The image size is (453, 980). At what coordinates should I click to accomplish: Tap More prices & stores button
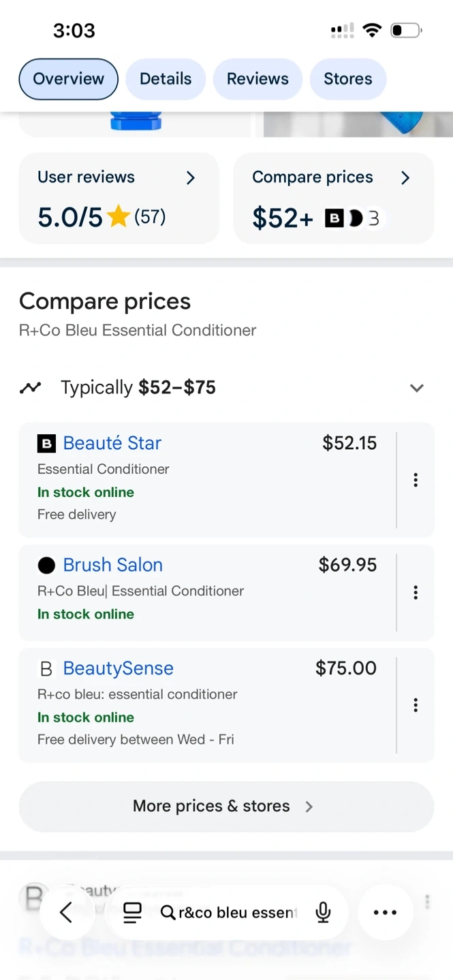click(226, 806)
